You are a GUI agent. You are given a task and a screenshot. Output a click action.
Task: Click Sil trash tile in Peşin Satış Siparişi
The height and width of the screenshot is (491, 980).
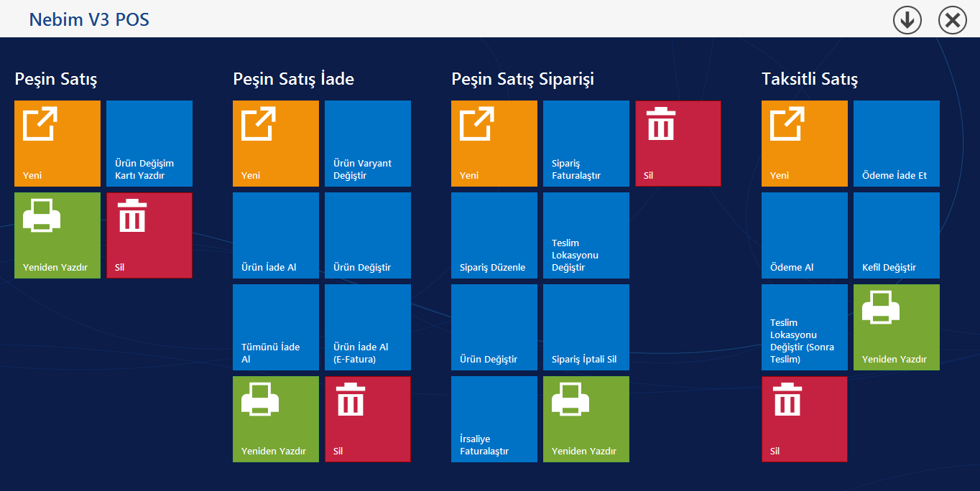[678, 144]
